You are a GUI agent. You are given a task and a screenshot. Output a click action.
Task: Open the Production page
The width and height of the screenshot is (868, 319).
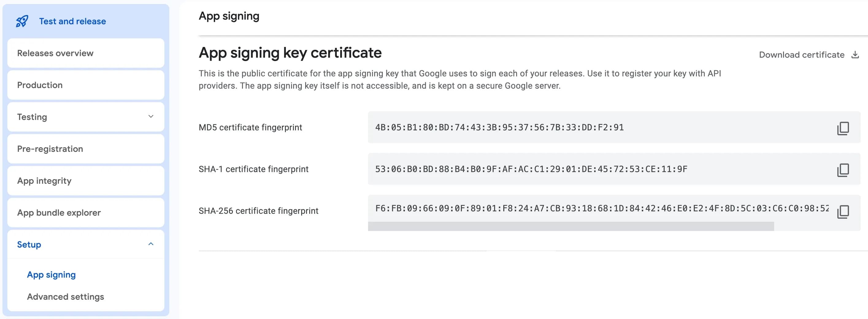tap(40, 85)
